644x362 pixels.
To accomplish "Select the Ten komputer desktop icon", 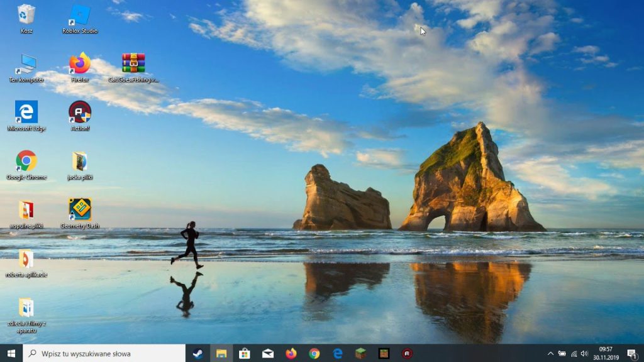I will tap(26, 63).
